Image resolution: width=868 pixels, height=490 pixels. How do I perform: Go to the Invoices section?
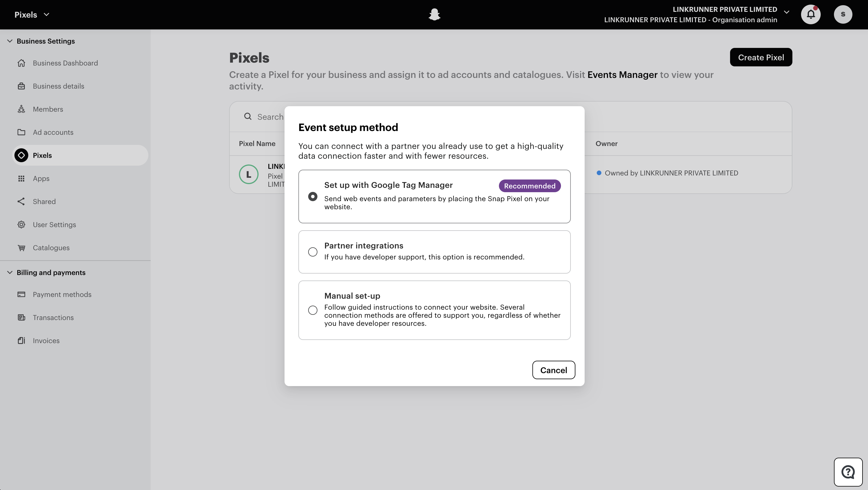pos(46,340)
